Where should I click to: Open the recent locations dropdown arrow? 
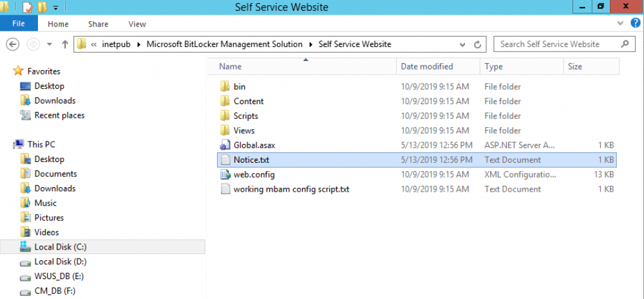[x=50, y=44]
